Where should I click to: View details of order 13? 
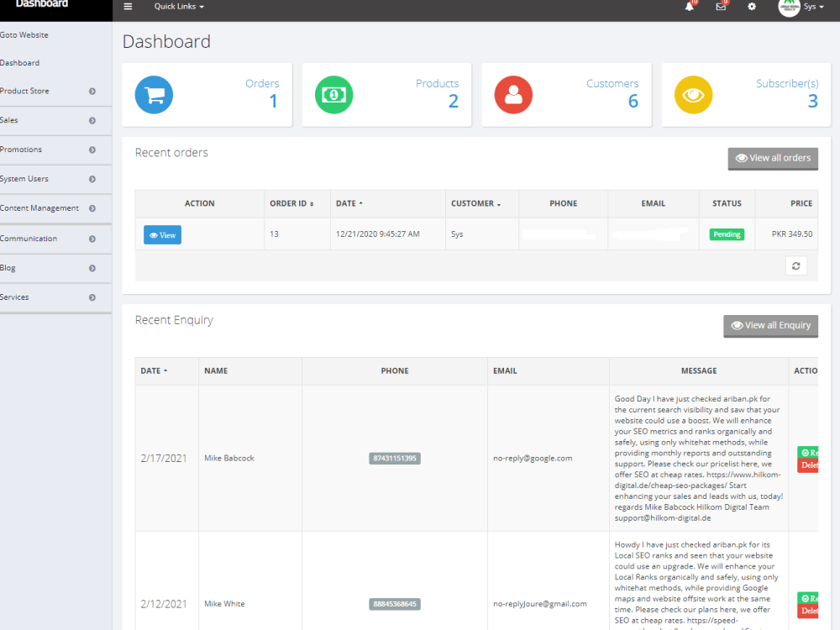pyautogui.click(x=161, y=234)
